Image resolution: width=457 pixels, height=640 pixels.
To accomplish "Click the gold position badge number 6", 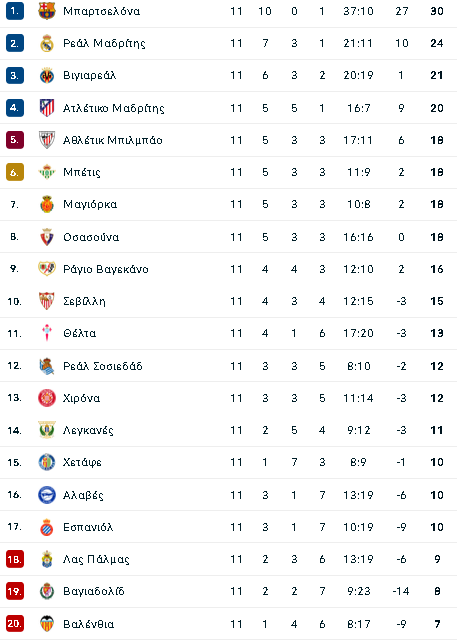I will coord(15,172).
